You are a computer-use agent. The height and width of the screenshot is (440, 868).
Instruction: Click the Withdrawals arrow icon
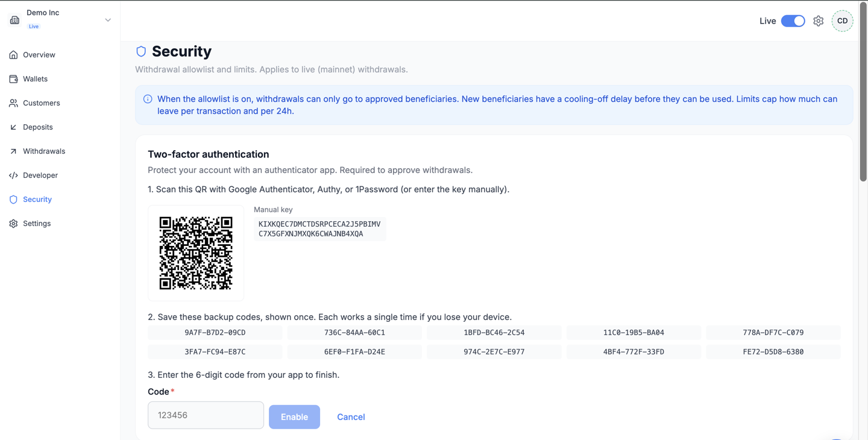pyautogui.click(x=13, y=151)
